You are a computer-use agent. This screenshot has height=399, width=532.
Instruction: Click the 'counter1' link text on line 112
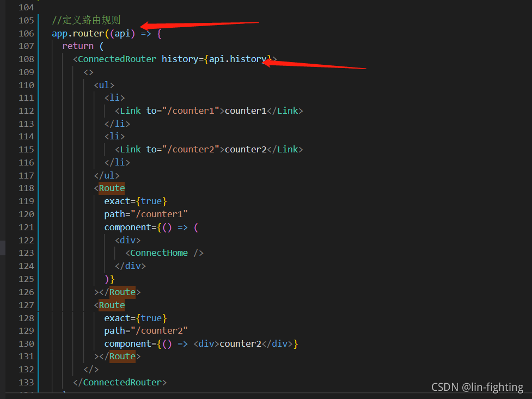(246, 111)
